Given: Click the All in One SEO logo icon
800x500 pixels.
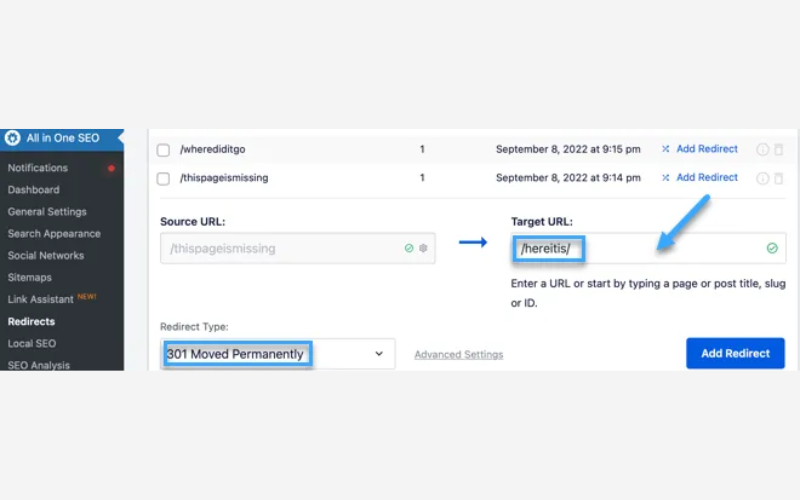Looking at the screenshot, I should [13, 138].
